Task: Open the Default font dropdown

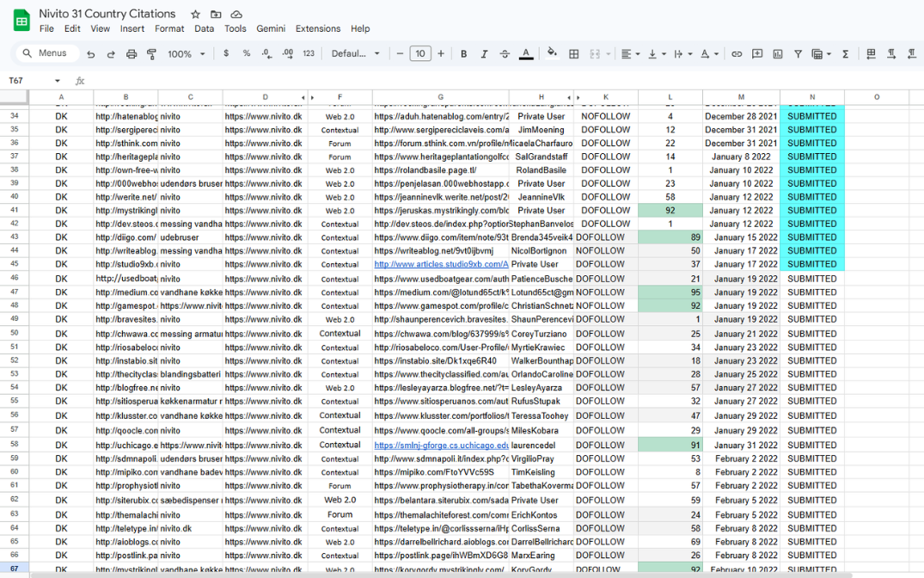Action: tap(355, 53)
